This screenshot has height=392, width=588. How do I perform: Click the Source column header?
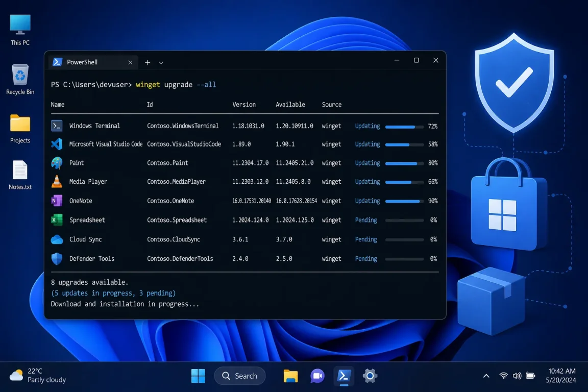[x=331, y=105]
